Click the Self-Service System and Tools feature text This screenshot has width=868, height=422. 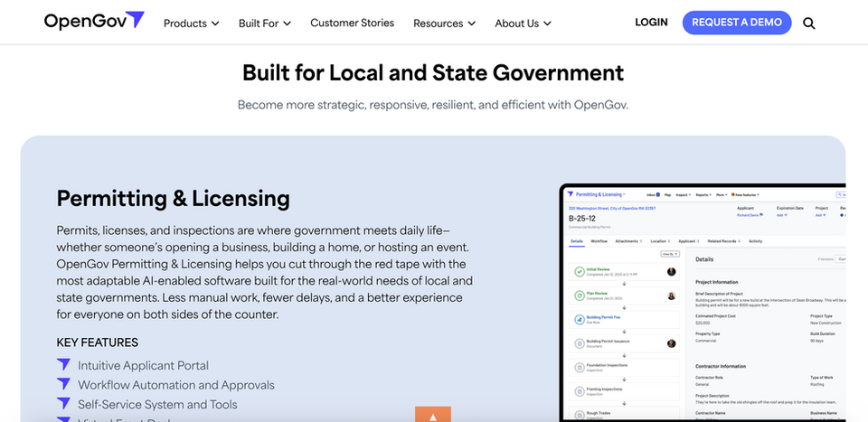click(157, 404)
